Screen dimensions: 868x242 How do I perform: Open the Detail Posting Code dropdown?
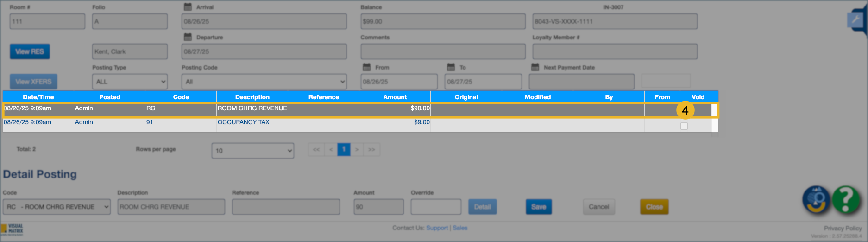click(57, 207)
